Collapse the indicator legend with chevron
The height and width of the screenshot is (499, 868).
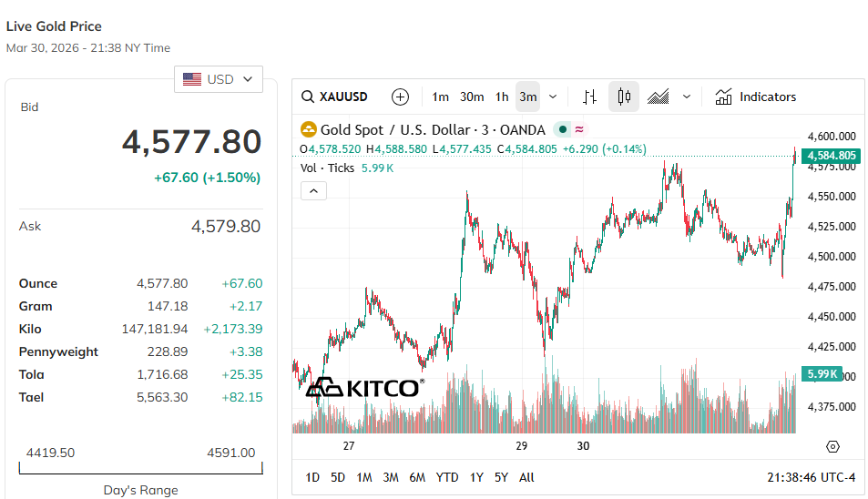click(312, 190)
